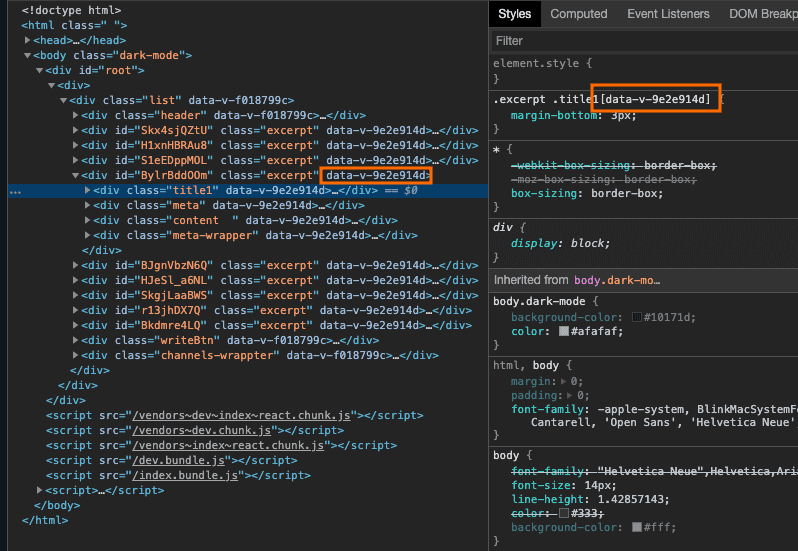Image resolution: width=798 pixels, height=551 pixels.
Task: Open the index.bundle.js script link
Action: coord(185,475)
